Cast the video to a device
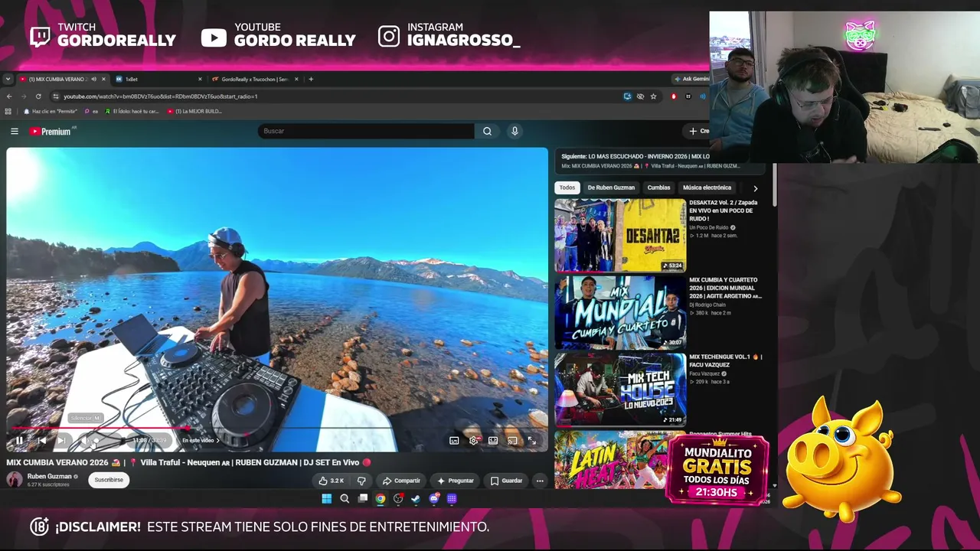Screen dimensions: 980x551 (x=512, y=440)
